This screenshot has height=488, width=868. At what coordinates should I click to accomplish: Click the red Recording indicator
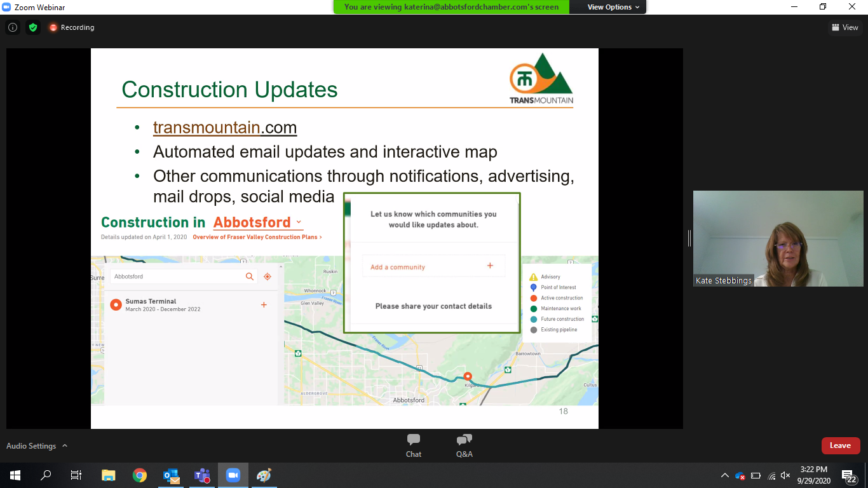[72, 27]
